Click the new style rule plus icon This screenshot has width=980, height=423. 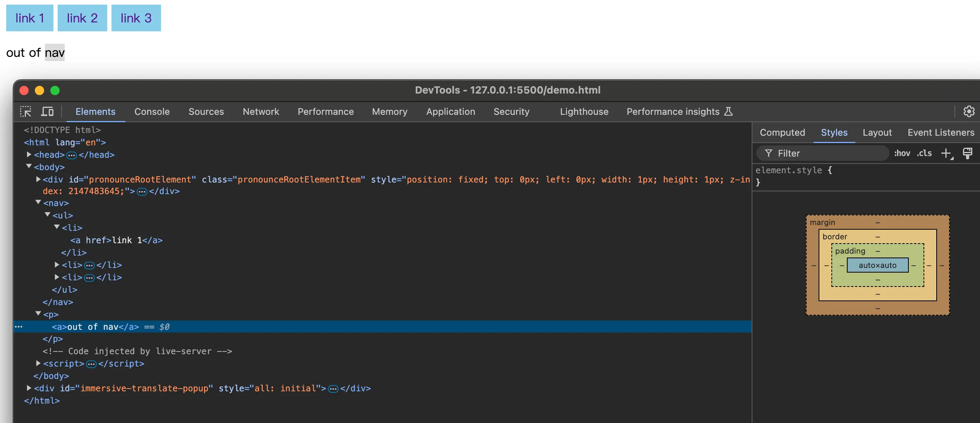[946, 154]
